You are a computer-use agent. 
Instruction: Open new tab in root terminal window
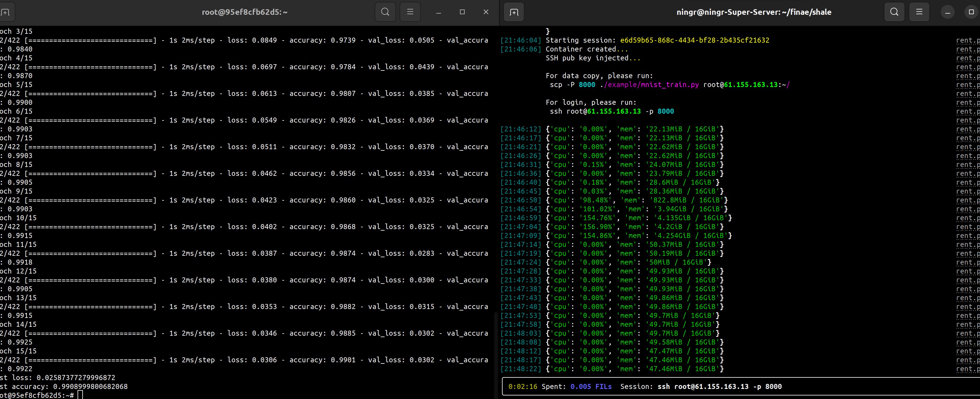pos(5,12)
